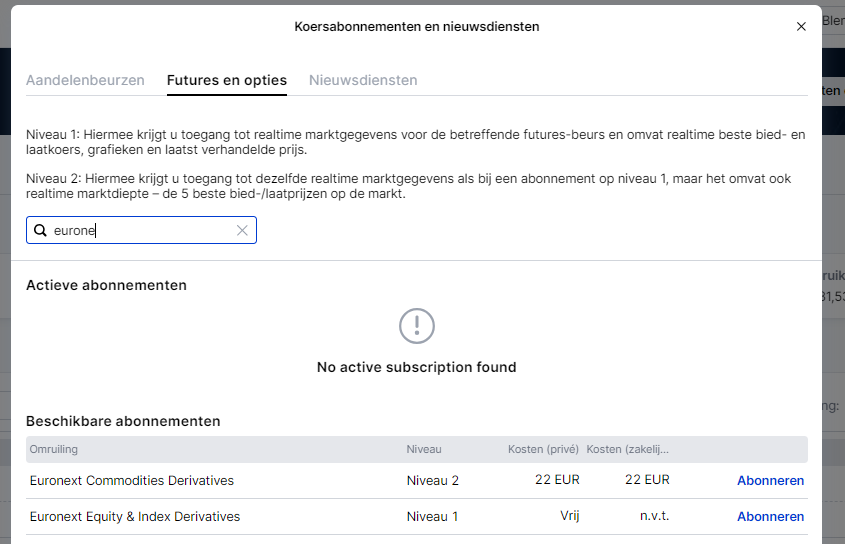Image resolution: width=845 pixels, height=544 pixels.
Task: Subscribe to Euronext Equity & Index Derivatives
Action: click(x=770, y=517)
